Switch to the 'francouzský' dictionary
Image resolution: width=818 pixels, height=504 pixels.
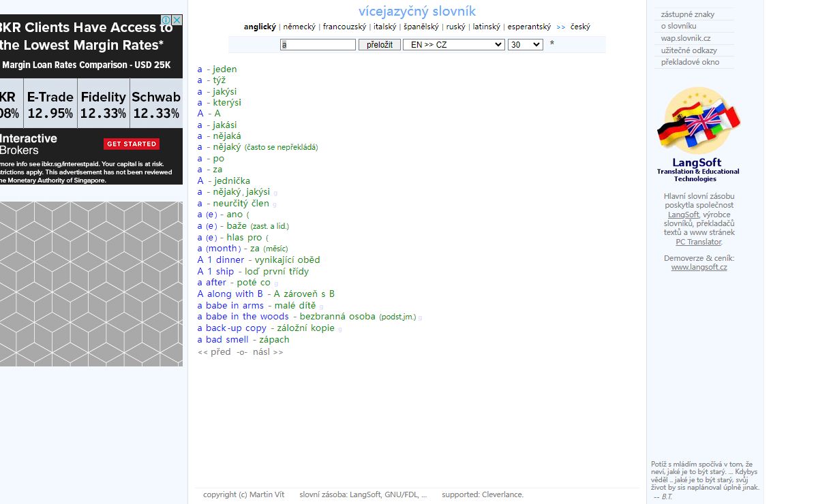click(344, 27)
